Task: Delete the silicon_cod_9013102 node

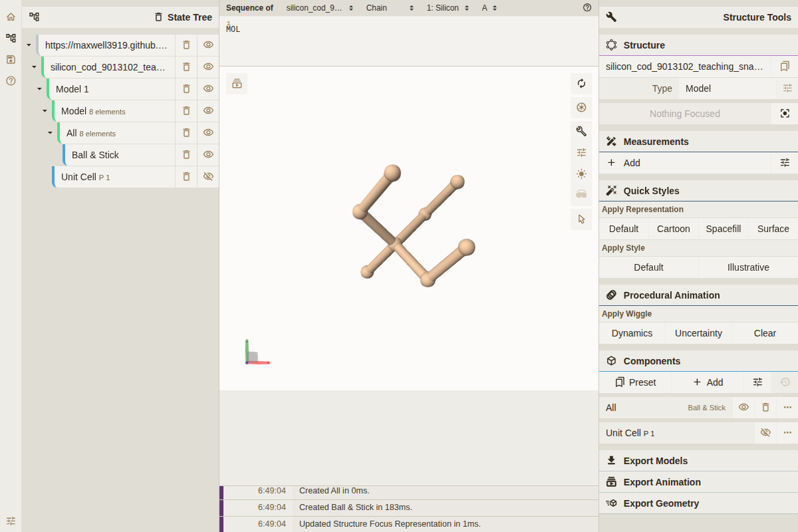Action: (x=186, y=66)
